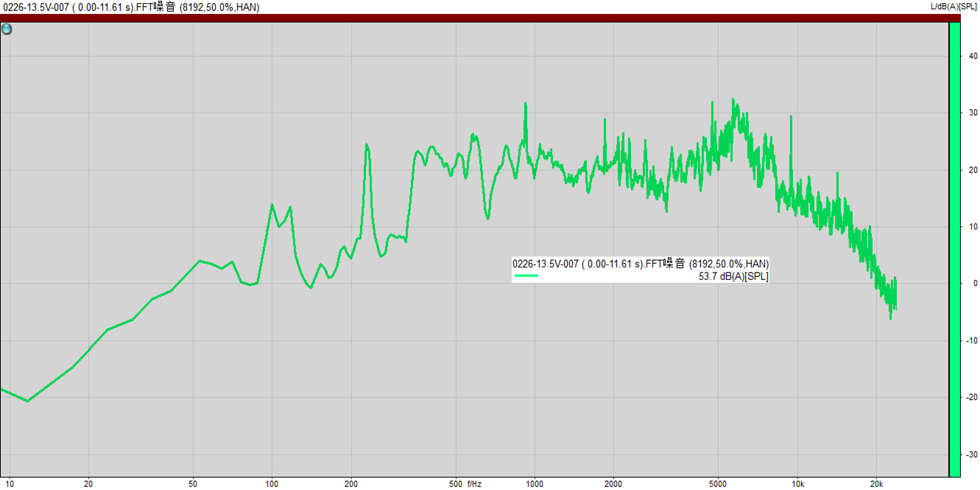The image size is (980, 490).
Task: Click the -20 label on the level axis
Action: tap(972, 397)
